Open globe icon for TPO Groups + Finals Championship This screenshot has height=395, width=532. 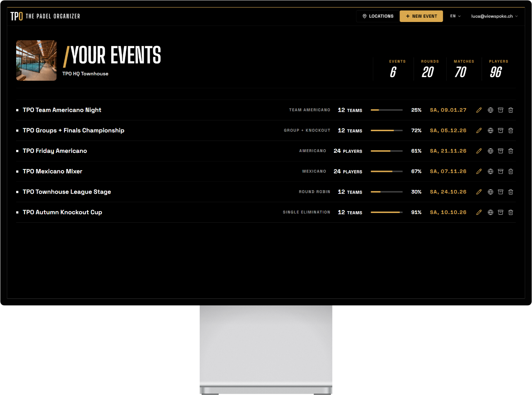tap(490, 130)
